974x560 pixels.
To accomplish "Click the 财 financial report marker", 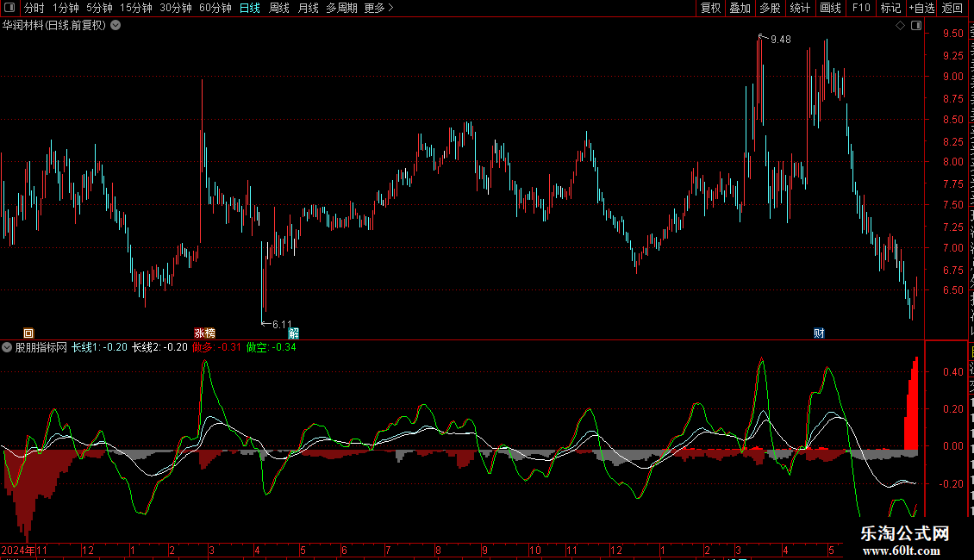I will (819, 333).
